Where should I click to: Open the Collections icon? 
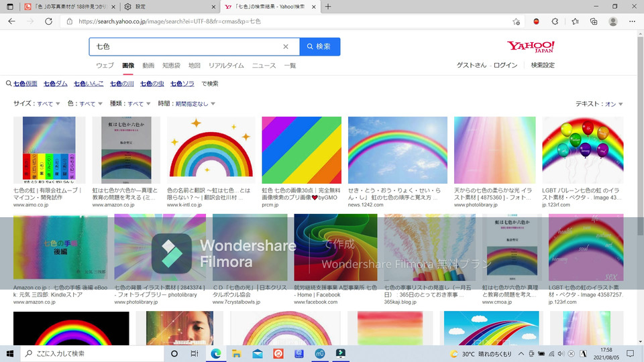coord(594,21)
